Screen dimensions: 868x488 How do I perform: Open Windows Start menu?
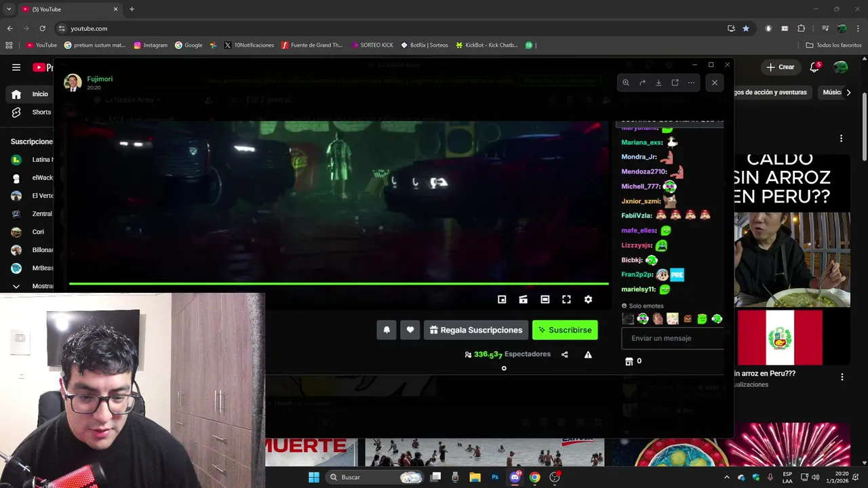coord(314,477)
